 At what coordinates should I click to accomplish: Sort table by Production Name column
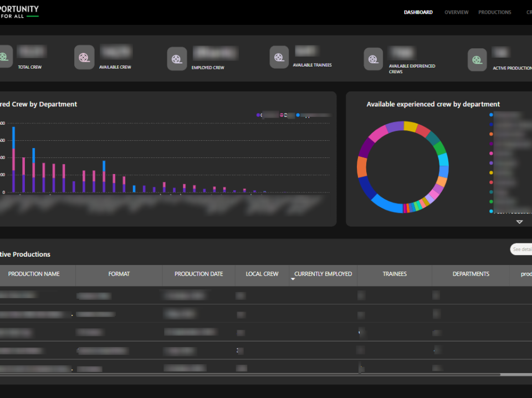click(x=34, y=274)
